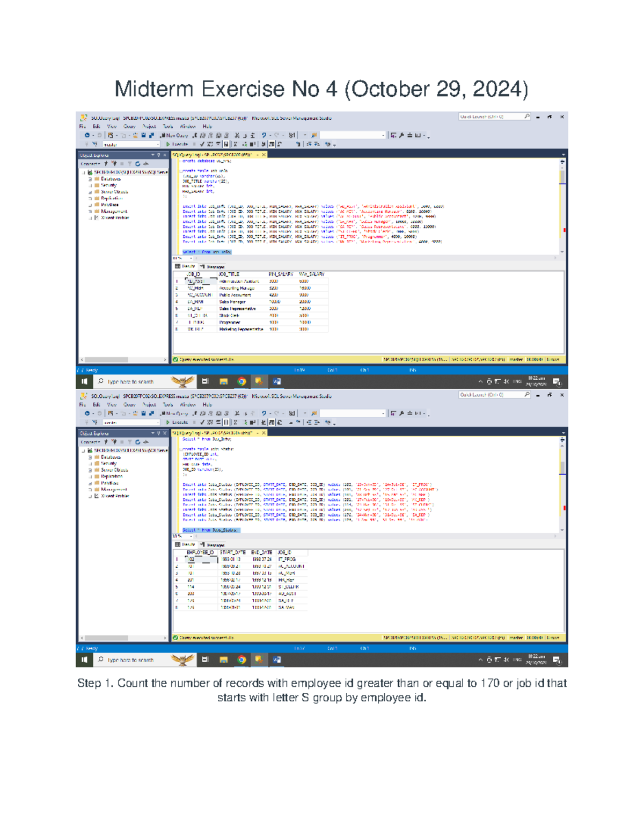Click Task View icon in the upper taskbar
This screenshot has width=644, height=834.
click(x=205, y=382)
